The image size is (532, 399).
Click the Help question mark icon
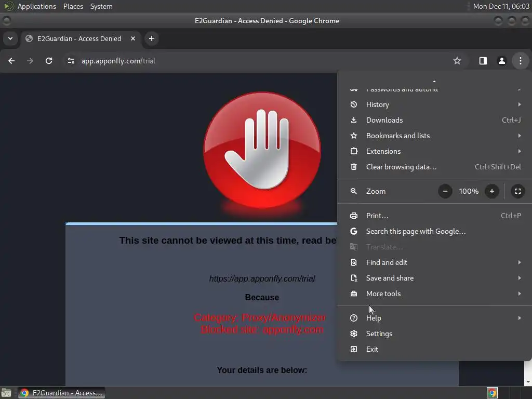(353, 318)
